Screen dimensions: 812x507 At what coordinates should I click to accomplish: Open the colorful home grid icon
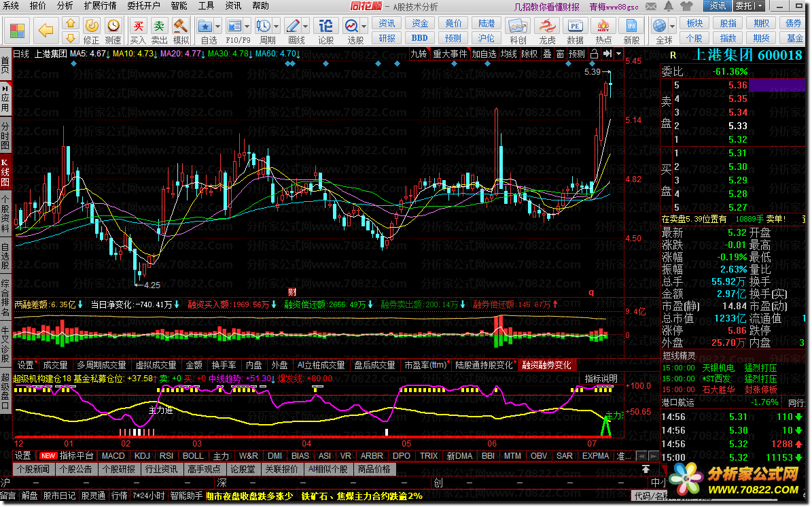17,31
